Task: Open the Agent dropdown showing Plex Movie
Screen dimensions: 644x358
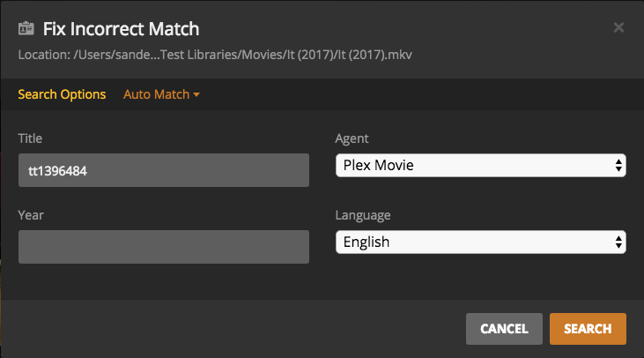Action: [x=480, y=165]
